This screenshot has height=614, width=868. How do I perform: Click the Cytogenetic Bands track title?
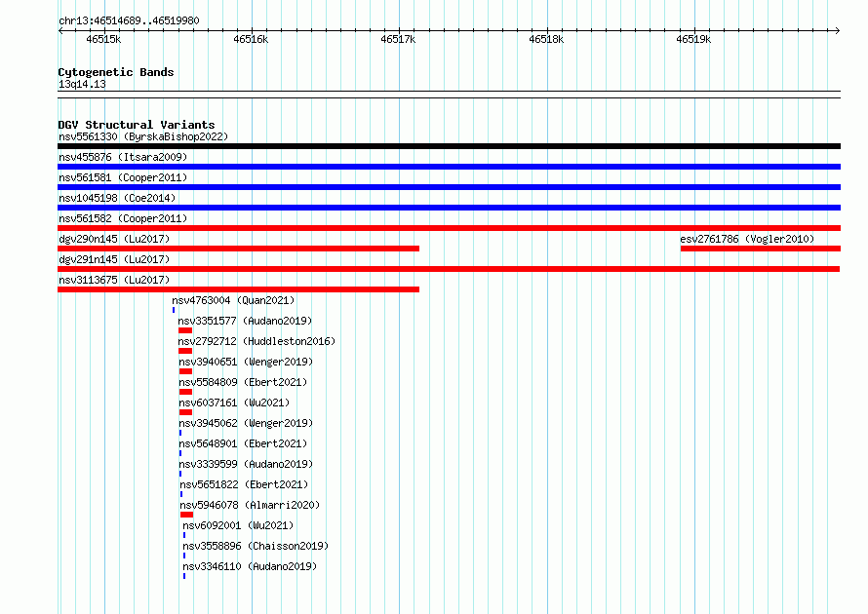[x=116, y=72]
